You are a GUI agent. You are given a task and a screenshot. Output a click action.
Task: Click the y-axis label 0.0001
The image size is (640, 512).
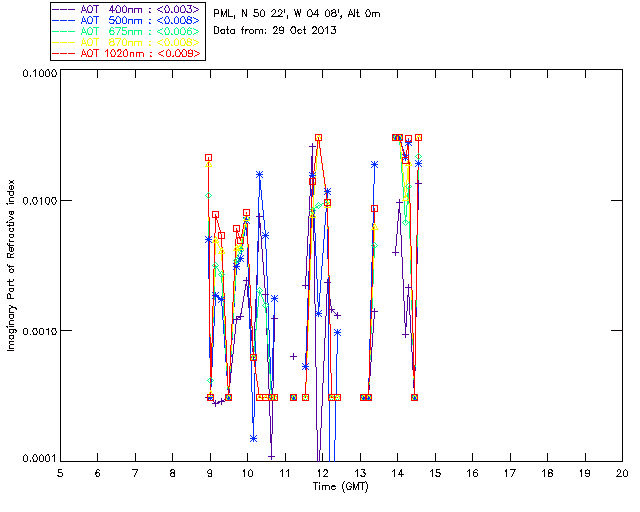coord(39,458)
